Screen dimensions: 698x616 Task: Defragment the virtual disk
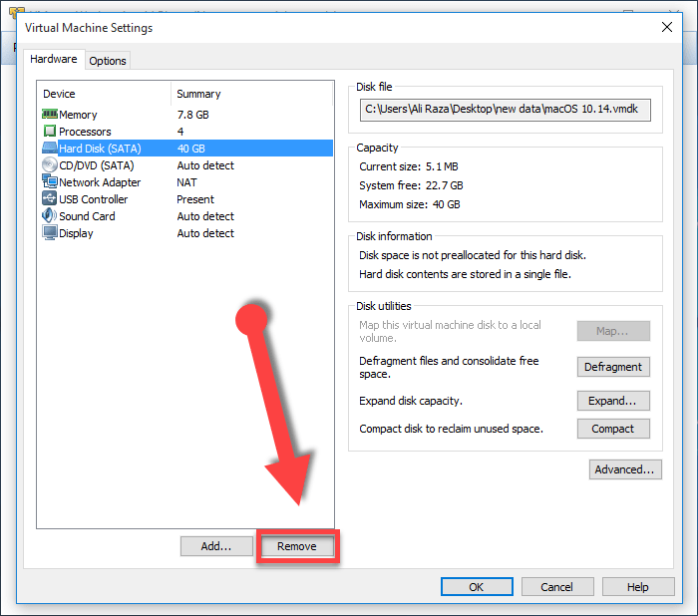tap(613, 367)
